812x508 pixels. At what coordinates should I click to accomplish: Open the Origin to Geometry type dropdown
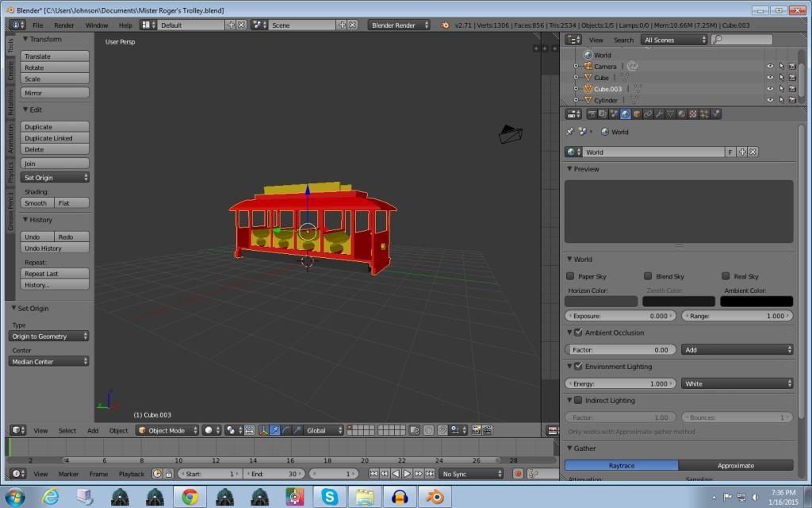48,337
